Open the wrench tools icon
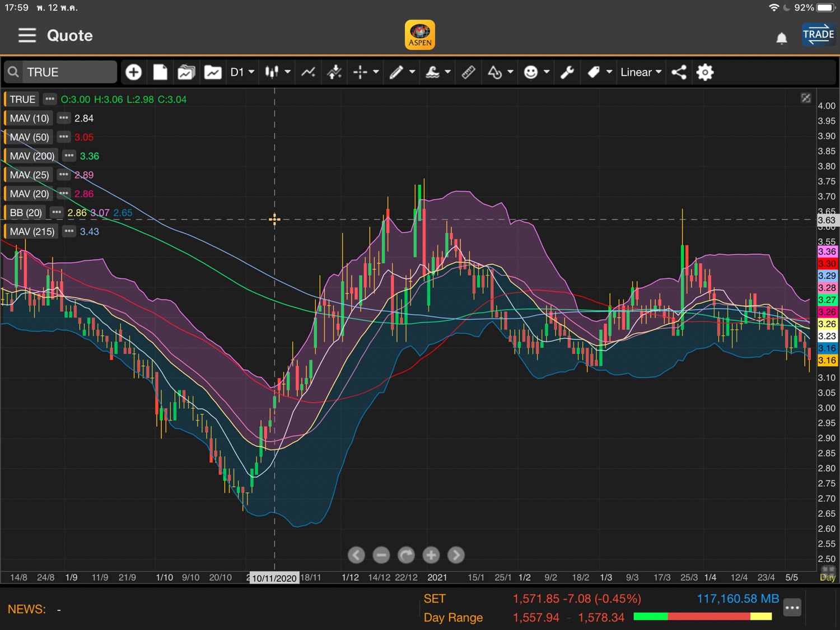The height and width of the screenshot is (630, 840). pyautogui.click(x=567, y=72)
